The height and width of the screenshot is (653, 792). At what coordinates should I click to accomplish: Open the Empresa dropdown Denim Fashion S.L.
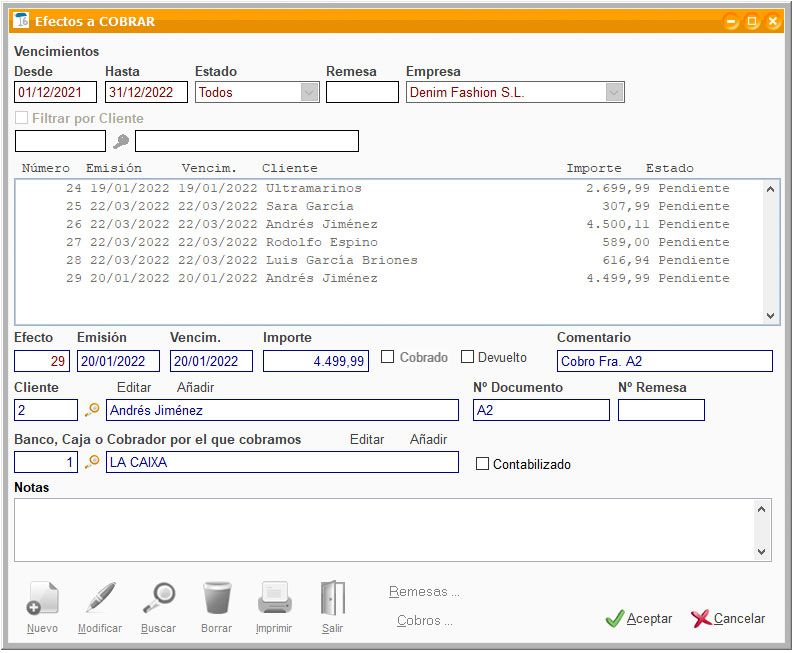coord(614,92)
